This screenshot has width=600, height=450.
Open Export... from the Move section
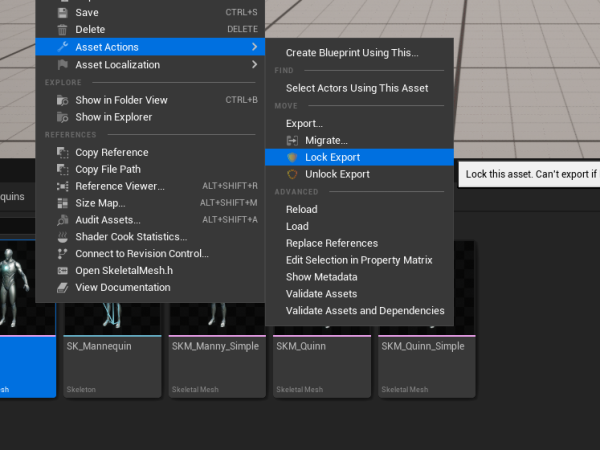point(304,123)
